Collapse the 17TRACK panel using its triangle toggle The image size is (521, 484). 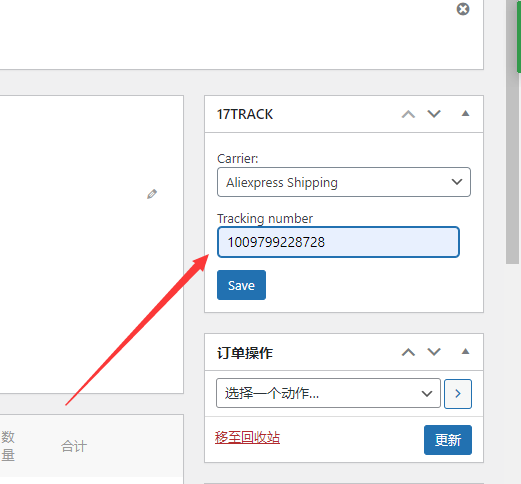[465, 114]
